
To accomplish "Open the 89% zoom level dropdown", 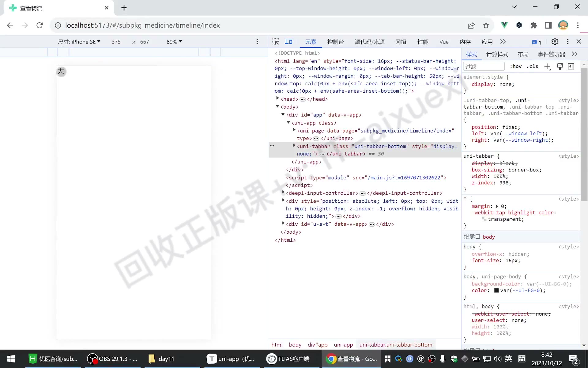I will pyautogui.click(x=174, y=42).
